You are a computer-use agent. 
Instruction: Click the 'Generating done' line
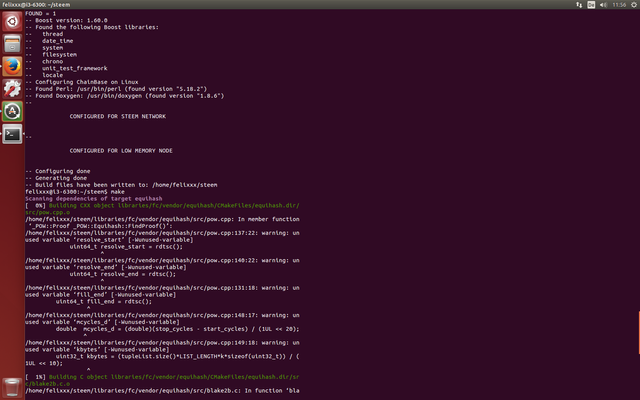[x=56, y=178]
